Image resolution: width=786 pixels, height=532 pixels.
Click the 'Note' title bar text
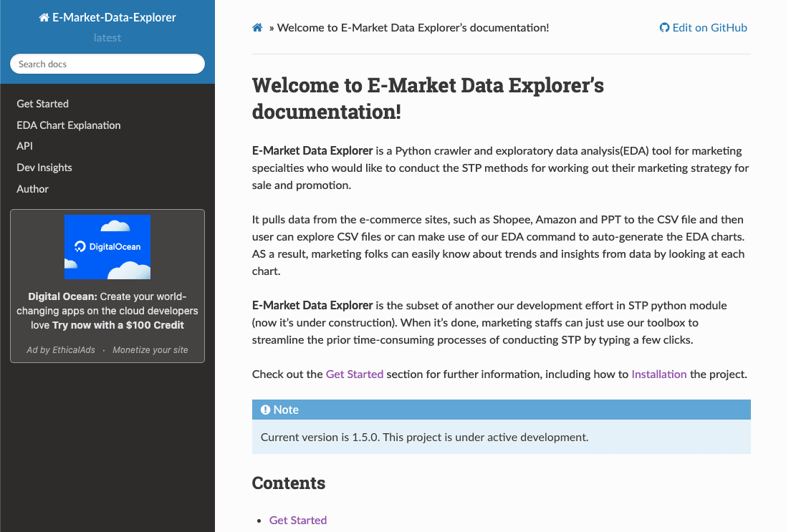tap(286, 410)
